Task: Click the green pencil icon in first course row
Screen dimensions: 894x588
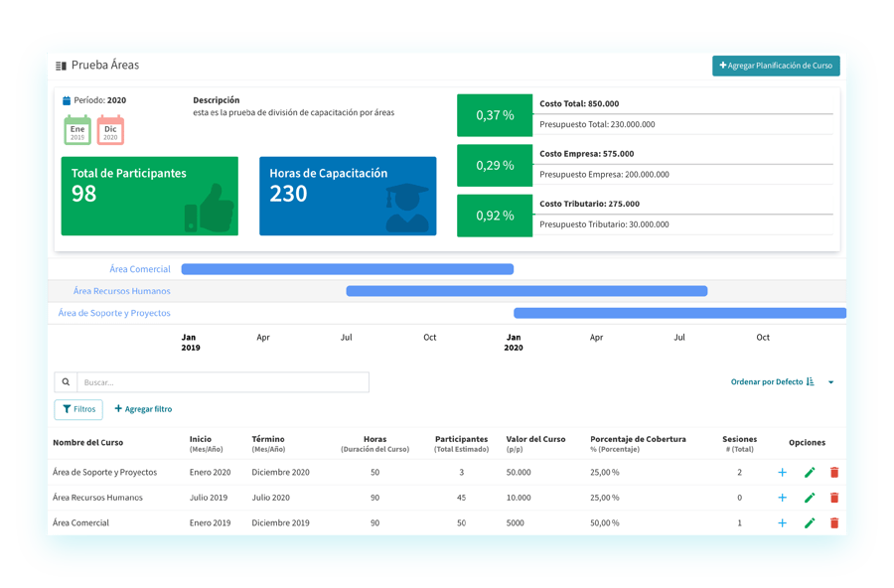Action: [809, 473]
